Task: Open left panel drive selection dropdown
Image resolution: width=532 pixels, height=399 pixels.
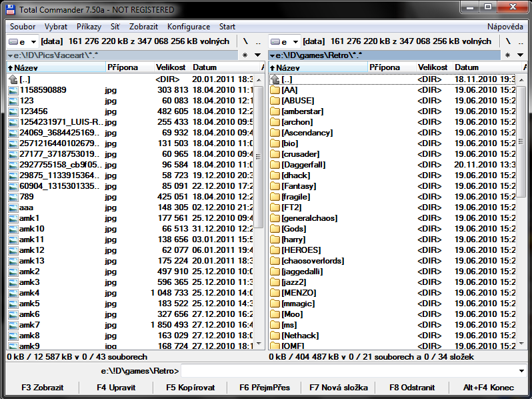Action: pyautogui.click(x=33, y=42)
